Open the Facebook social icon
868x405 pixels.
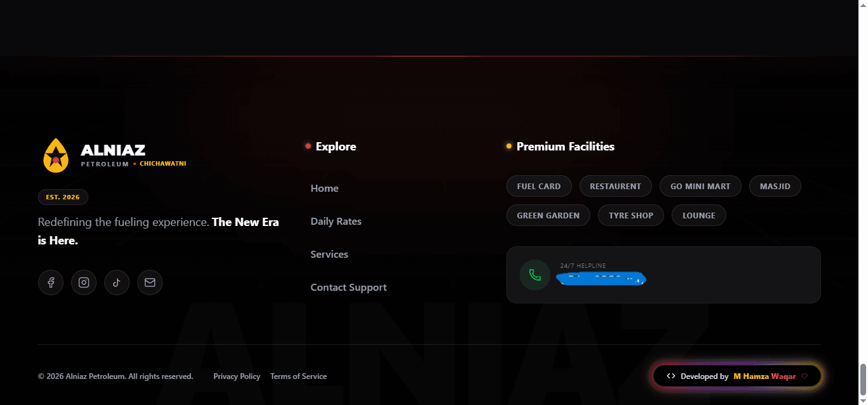coord(51,282)
